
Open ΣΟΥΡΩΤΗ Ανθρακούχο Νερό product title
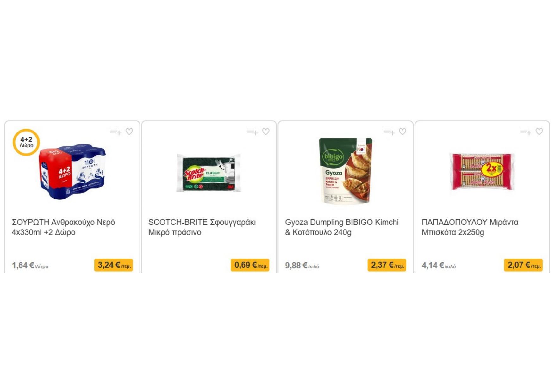(63, 227)
